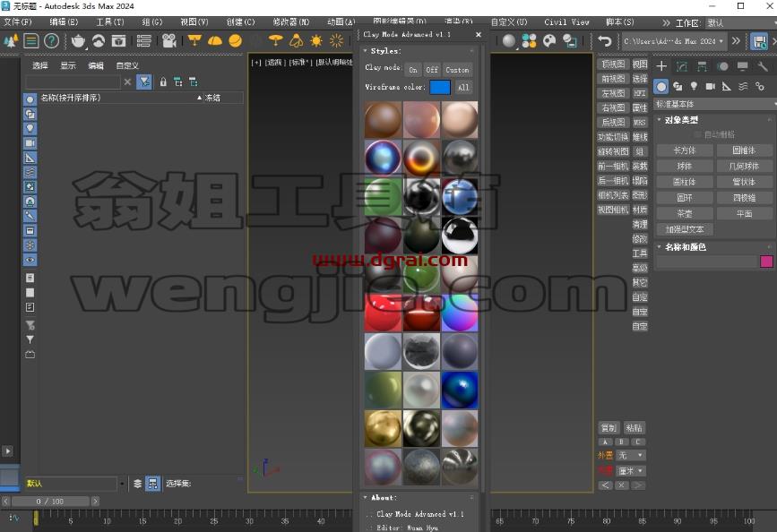Viewport: 777px width, 532px height.
Task: Click the magenta object color swatch
Action: tap(766, 262)
